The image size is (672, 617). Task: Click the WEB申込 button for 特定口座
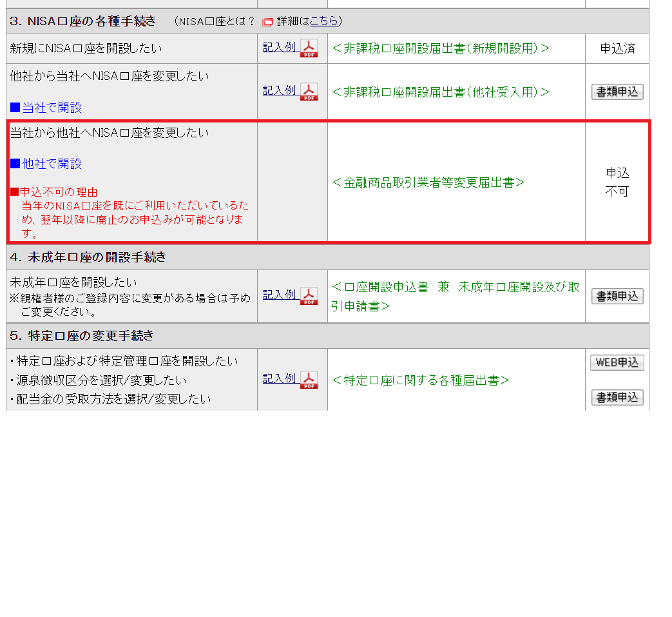pyautogui.click(x=617, y=363)
